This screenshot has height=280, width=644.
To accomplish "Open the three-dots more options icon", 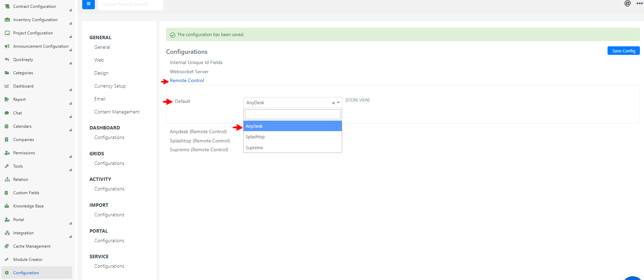I will pyautogui.click(x=640, y=3).
